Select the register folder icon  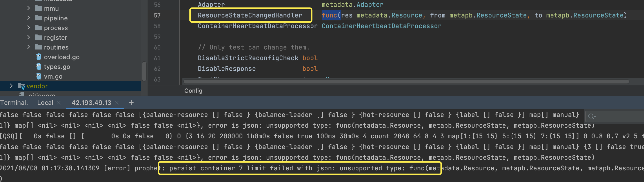coord(39,37)
